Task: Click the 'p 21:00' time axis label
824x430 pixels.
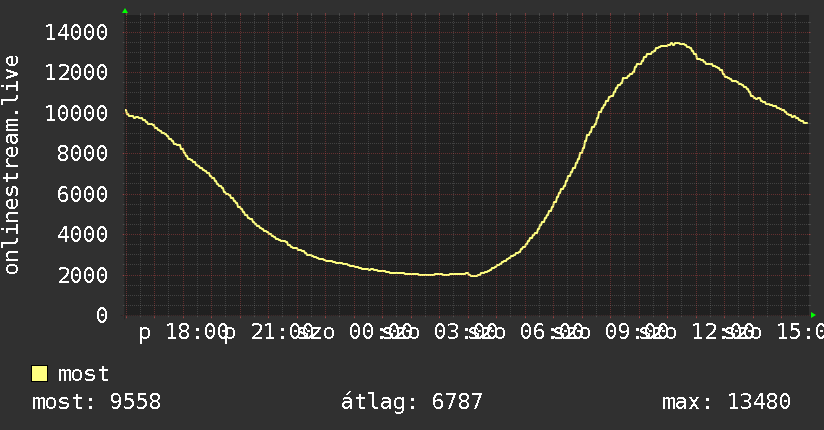Action: point(269,332)
